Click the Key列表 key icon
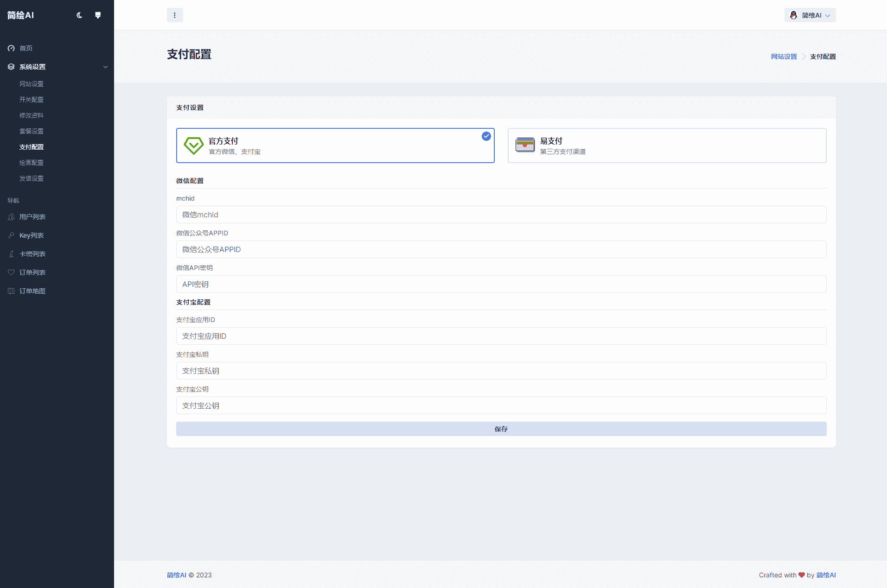 click(x=11, y=235)
